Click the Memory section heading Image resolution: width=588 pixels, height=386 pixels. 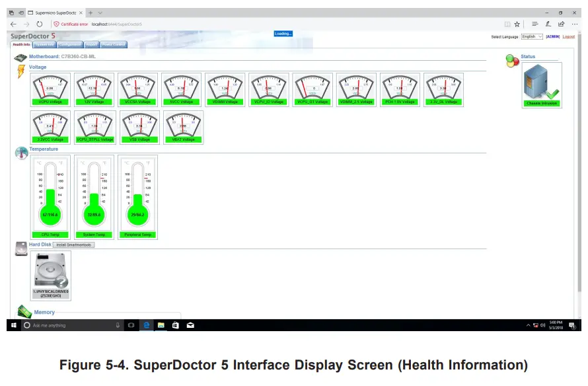(44, 312)
